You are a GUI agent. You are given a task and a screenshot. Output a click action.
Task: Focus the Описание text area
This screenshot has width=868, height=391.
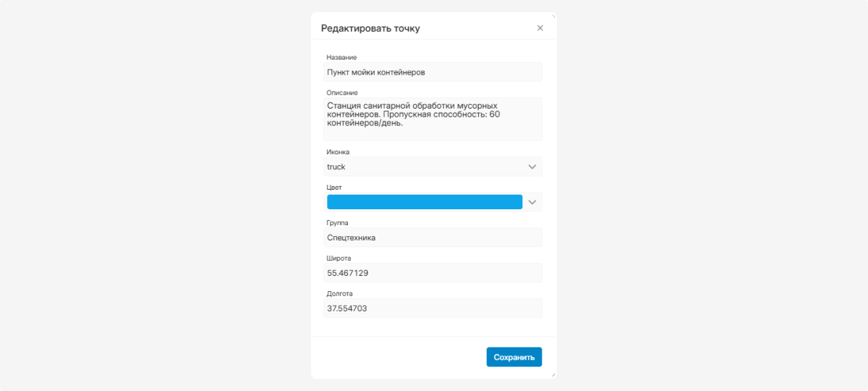click(433, 119)
